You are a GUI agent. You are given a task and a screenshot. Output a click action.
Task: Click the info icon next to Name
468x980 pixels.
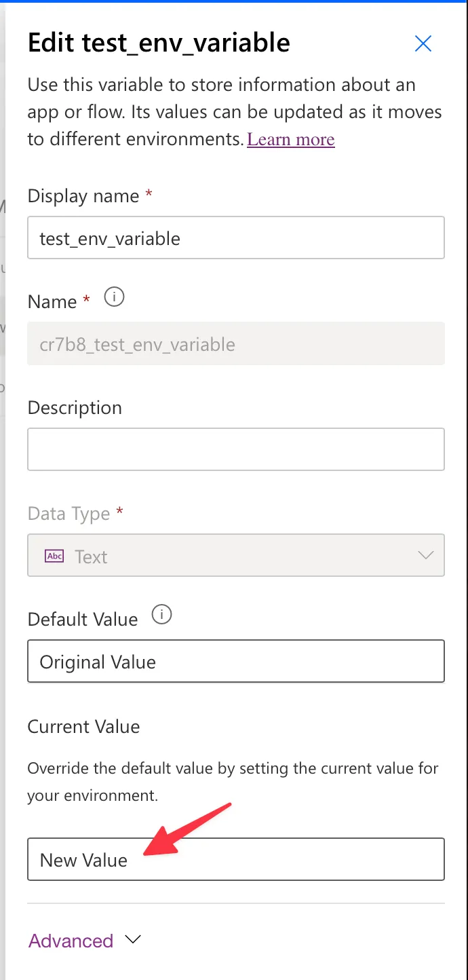114,297
